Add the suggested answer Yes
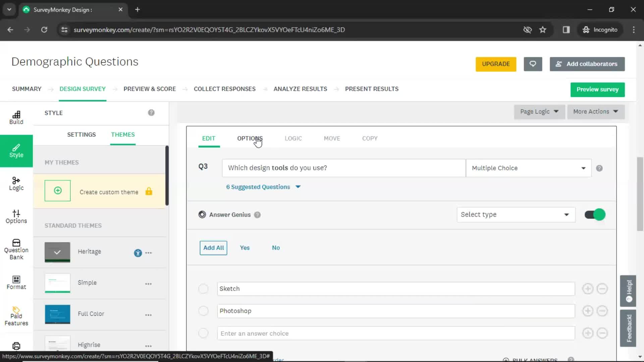 (x=245, y=248)
